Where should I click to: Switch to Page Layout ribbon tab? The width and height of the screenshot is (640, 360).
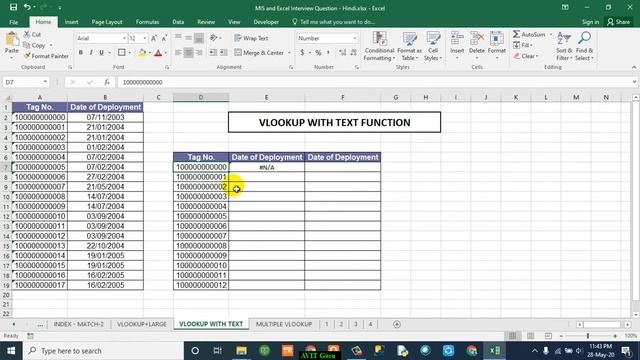tap(107, 22)
